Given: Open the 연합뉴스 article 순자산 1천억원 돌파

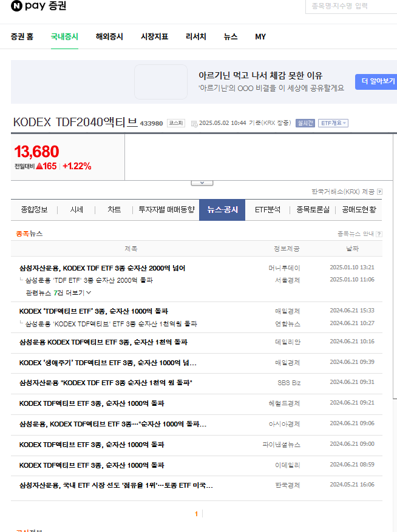Looking at the screenshot, I should click(111, 324).
